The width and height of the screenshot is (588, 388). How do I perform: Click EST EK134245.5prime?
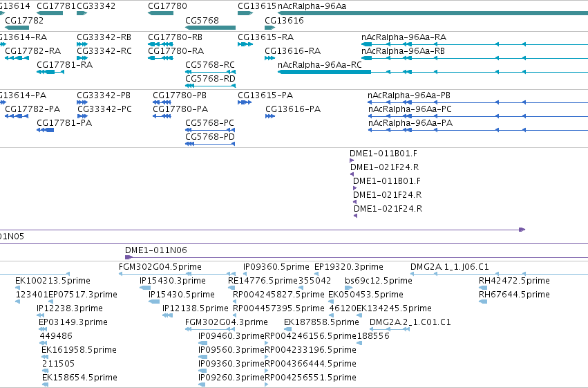394,308
